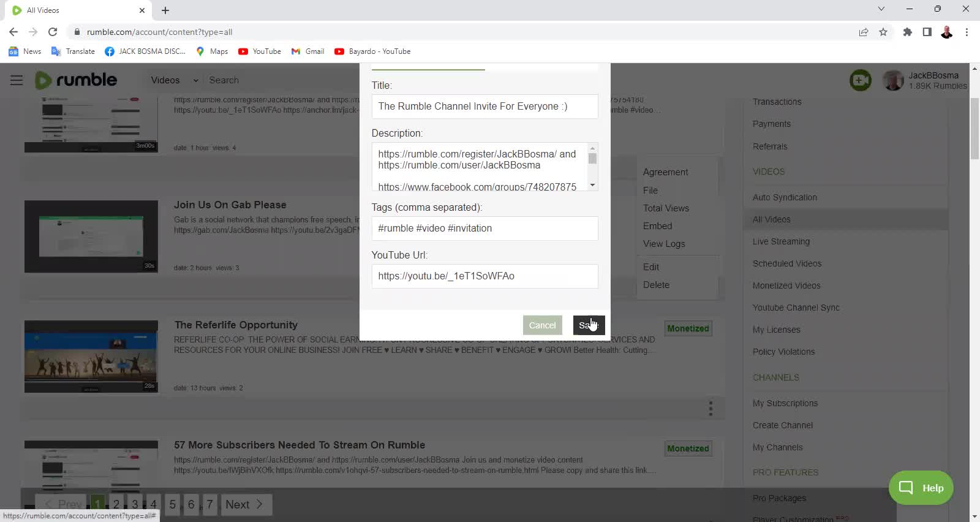Click the green upload video camera icon
Screen dimensions: 980x522
coord(861,80)
